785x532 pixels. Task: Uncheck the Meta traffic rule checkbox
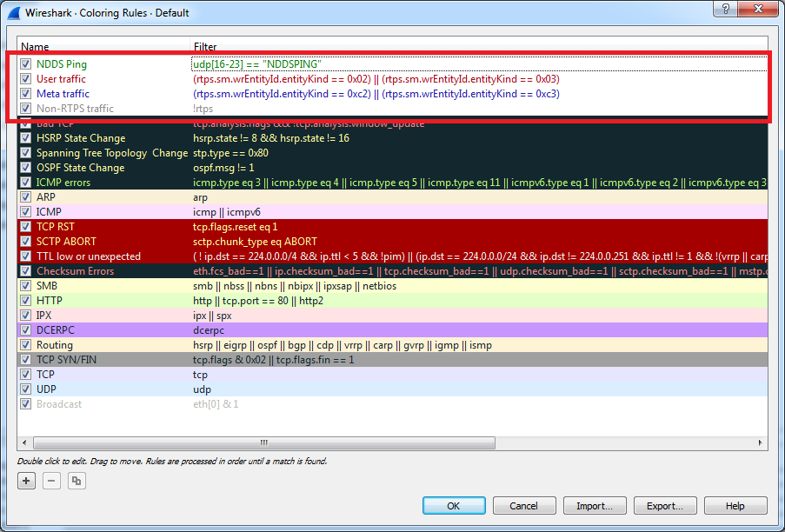click(25, 94)
